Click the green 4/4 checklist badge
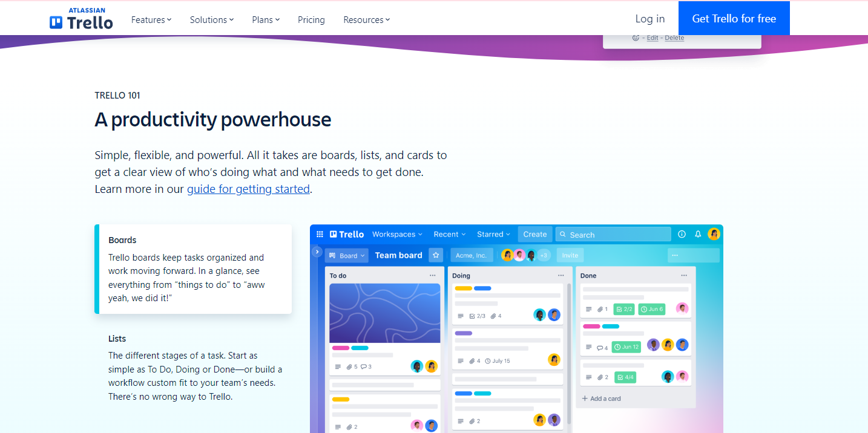This screenshot has height=433, width=868. [625, 377]
